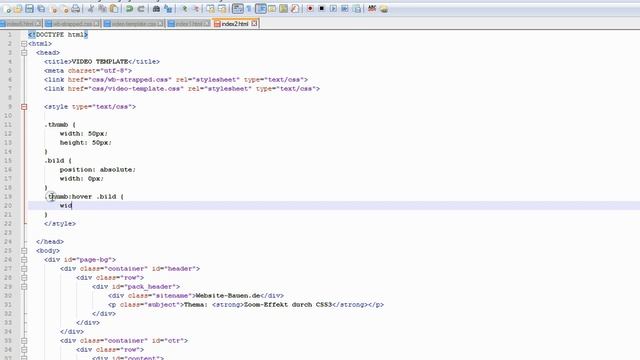Viewport: 640px width, 360px height.
Task: Click 'Website-Bauen.de' in sitename div
Action: [227, 296]
